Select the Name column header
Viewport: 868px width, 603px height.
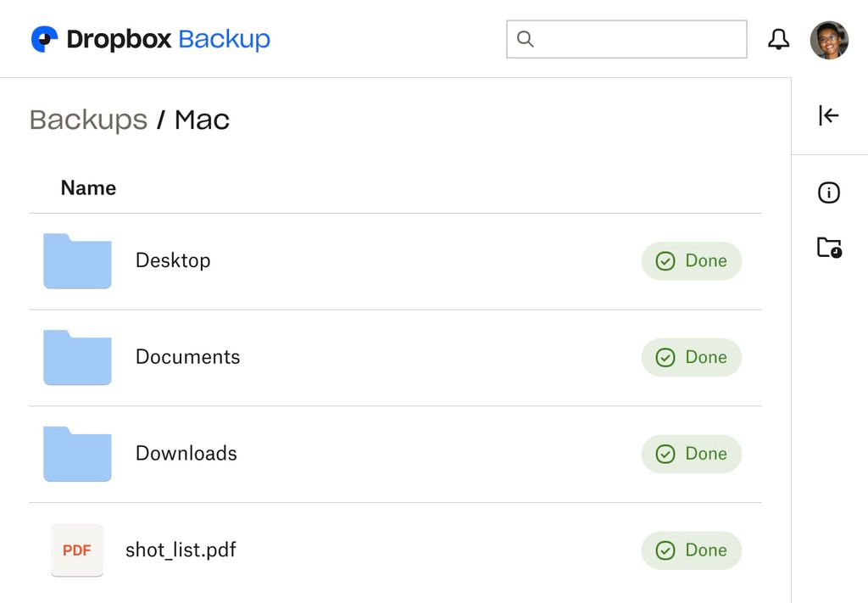click(88, 187)
